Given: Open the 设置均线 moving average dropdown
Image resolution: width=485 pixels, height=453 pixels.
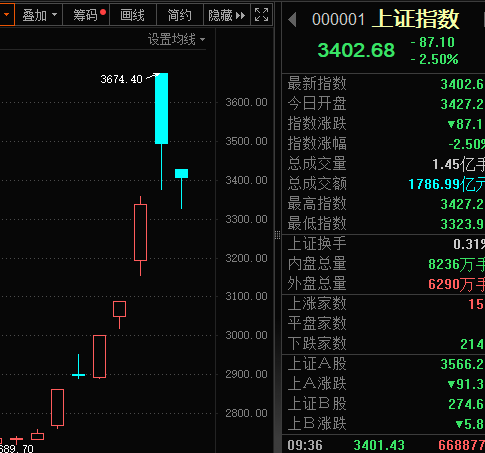Looking at the screenshot, I should point(177,40).
